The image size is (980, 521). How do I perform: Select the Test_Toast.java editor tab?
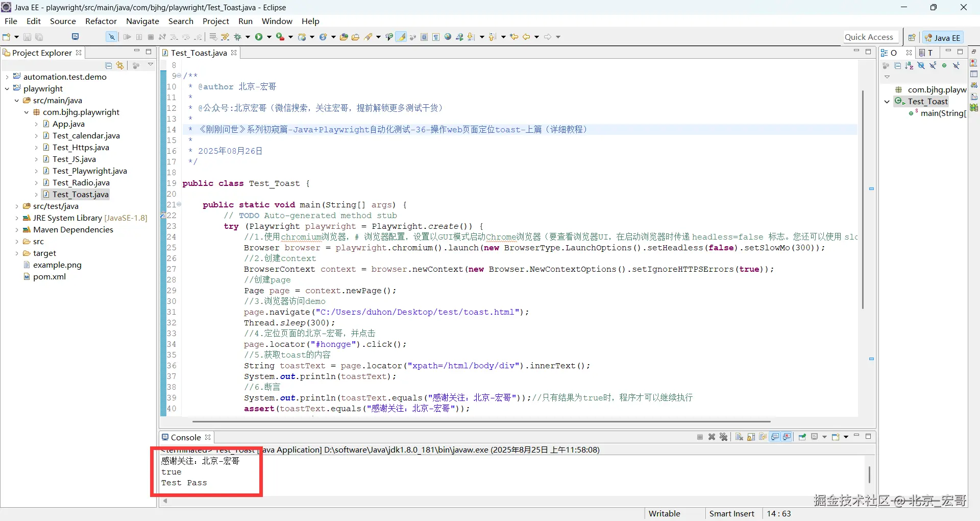click(x=199, y=53)
